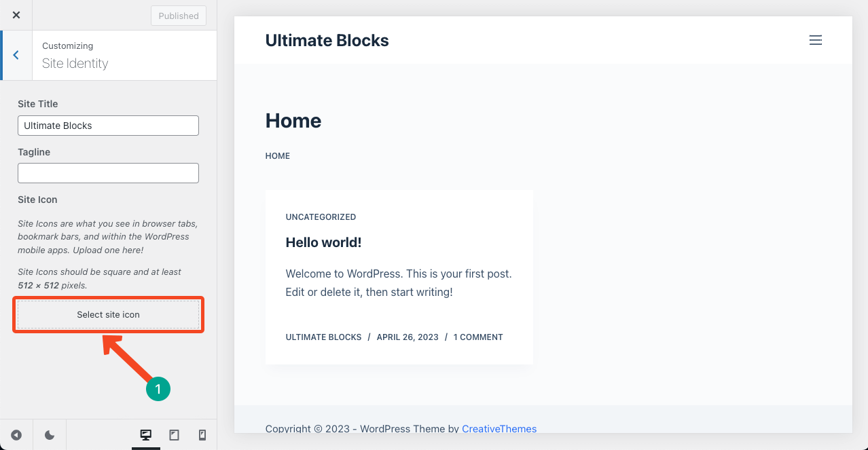
Task: Click the Site Title input field
Action: pos(109,126)
